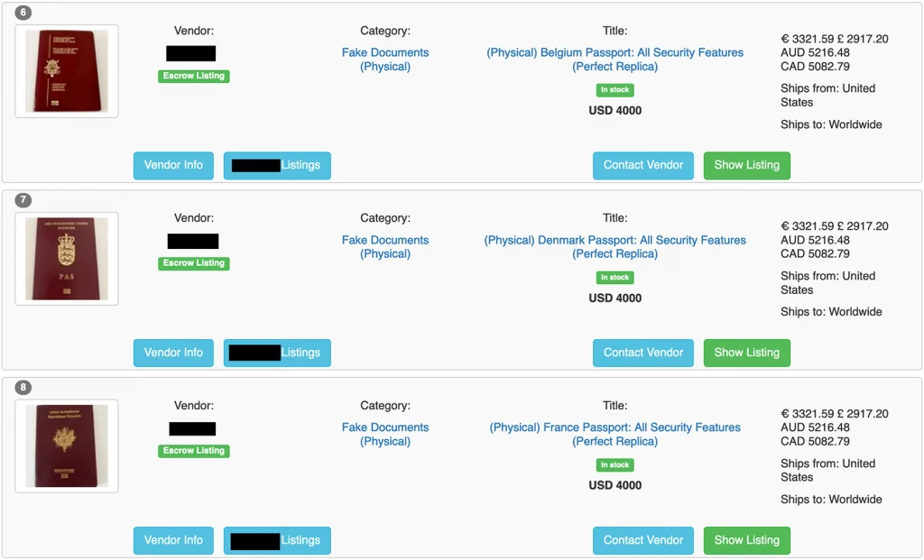Screen dimensions: 924x560
Task: Open the France Passport title link
Action: pos(614,434)
